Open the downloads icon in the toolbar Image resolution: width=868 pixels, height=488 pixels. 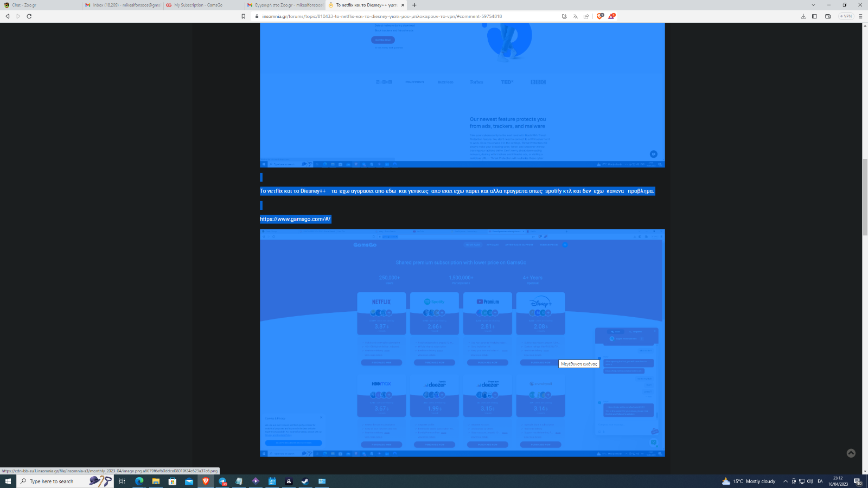[x=803, y=16]
